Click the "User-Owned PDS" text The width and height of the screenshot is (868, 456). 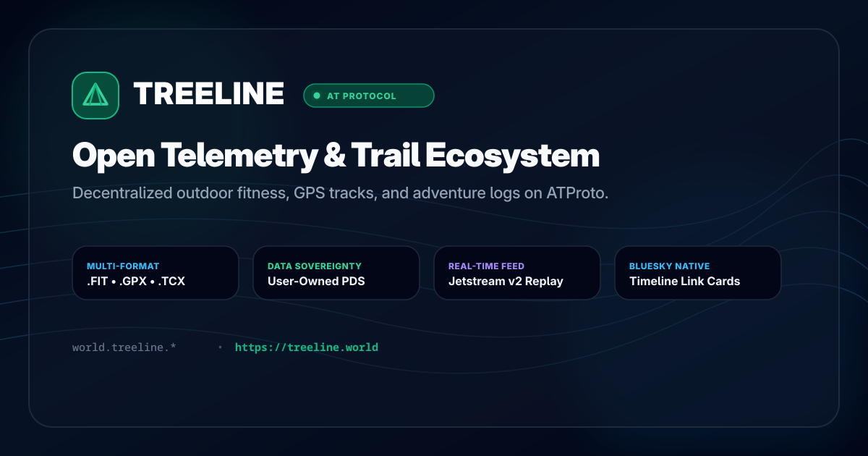tap(316, 282)
